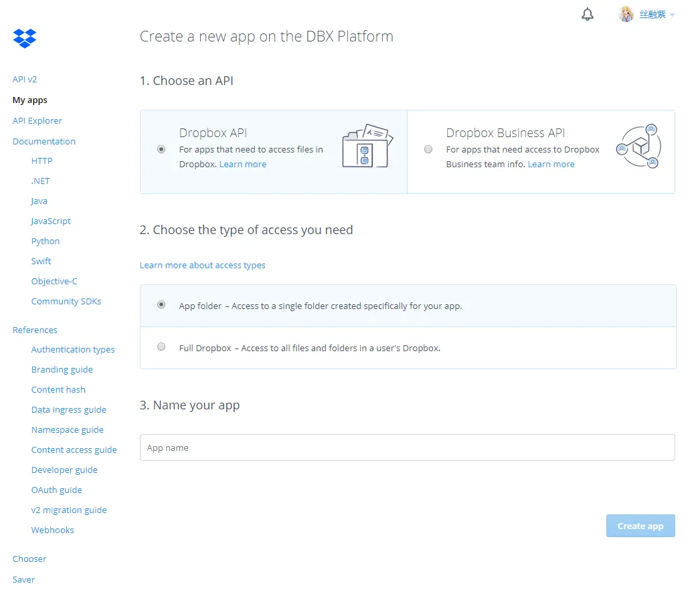Open the notifications bell icon
Image resolution: width=700 pixels, height=598 pixels.
[588, 14]
